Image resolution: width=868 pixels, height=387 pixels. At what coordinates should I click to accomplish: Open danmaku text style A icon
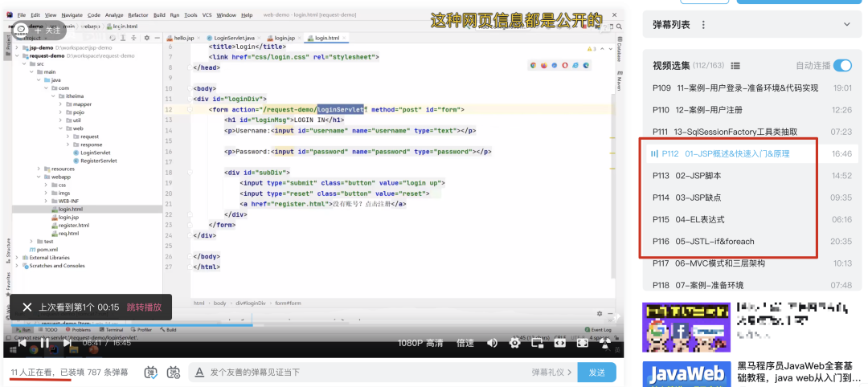[200, 372]
